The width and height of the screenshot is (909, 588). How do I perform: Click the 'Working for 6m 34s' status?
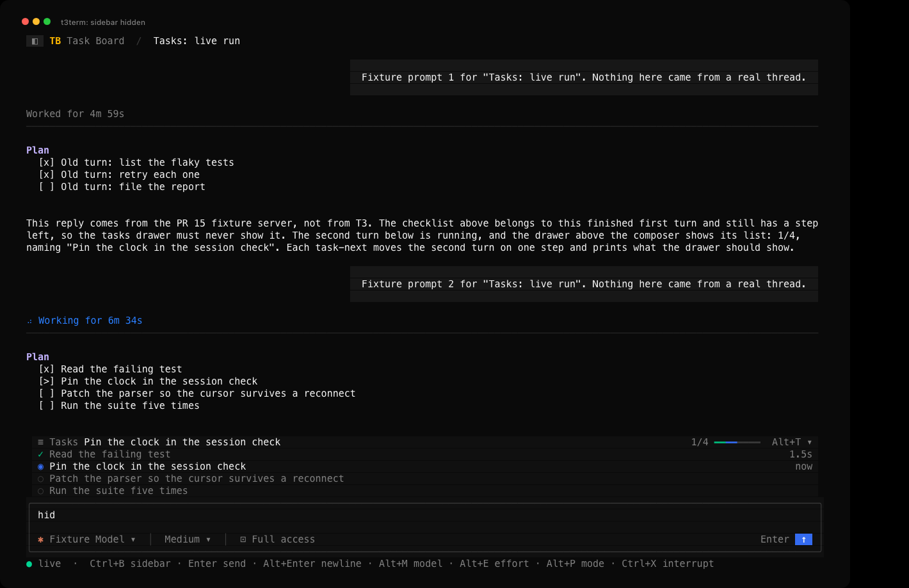tap(90, 321)
